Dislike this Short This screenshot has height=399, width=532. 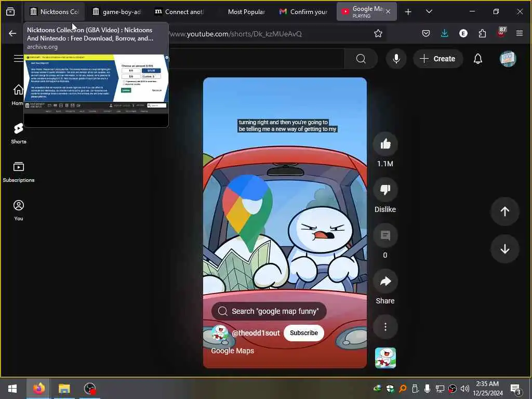(x=385, y=190)
